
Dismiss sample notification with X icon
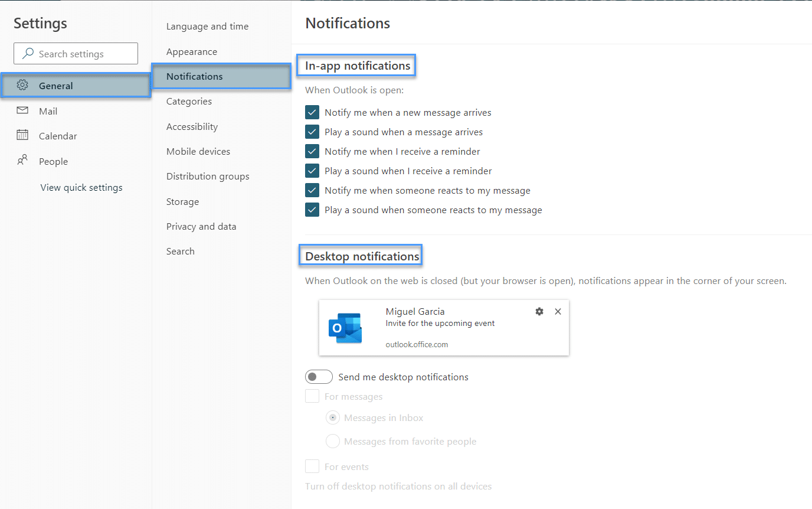click(558, 311)
